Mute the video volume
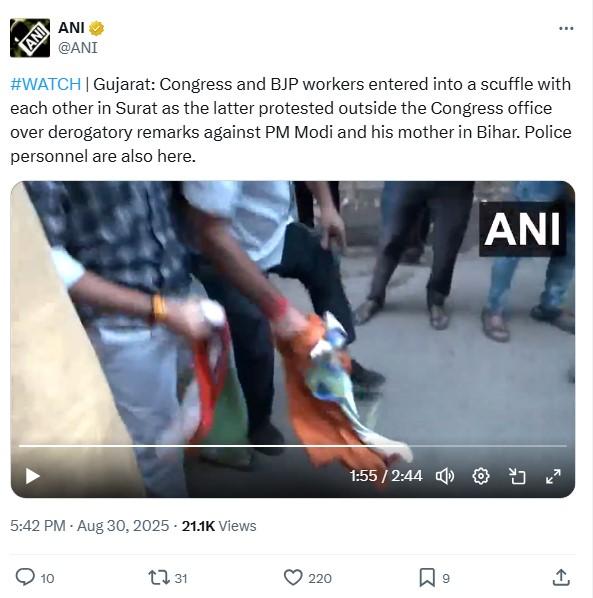Image resolution: width=593 pixels, height=598 pixels. [445, 476]
